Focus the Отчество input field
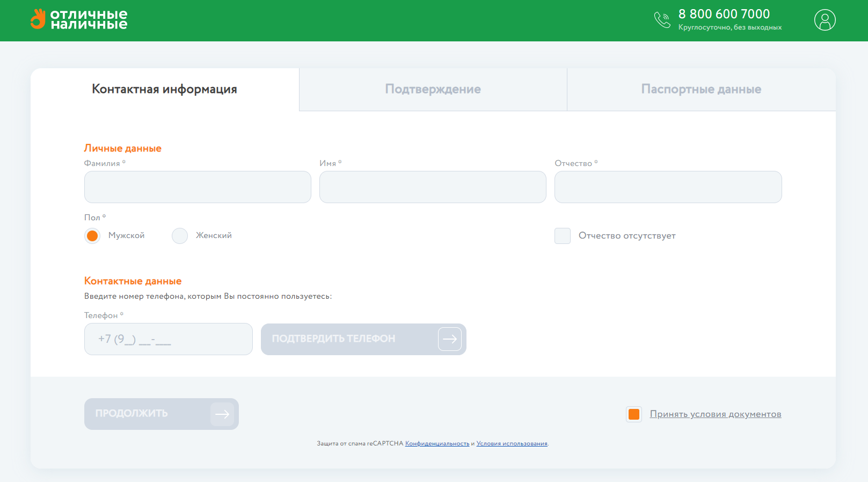Image resolution: width=868 pixels, height=482 pixels. click(x=668, y=187)
